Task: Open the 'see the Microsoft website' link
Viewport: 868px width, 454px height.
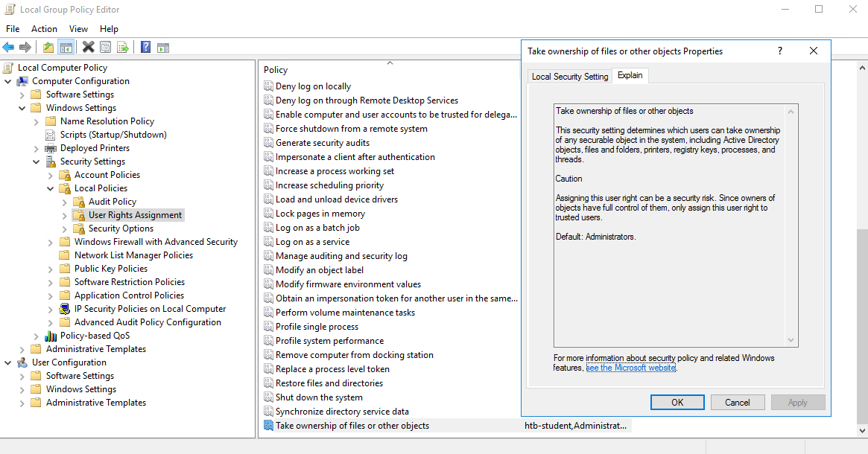Action: [x=631, y=368]
